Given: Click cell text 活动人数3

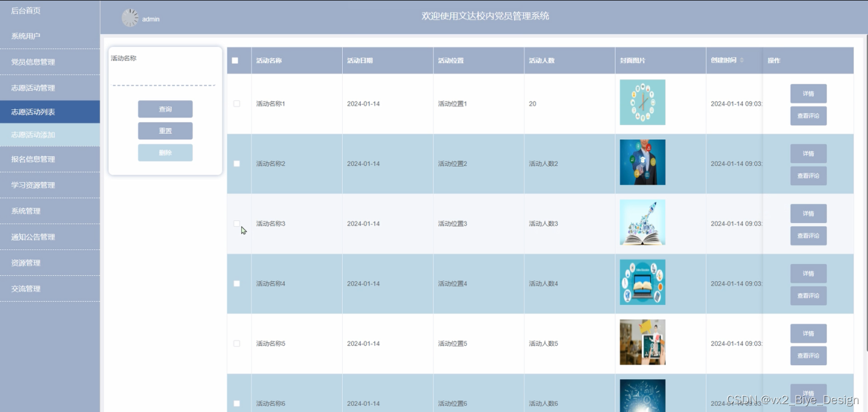Looking at the screenshot, I should (x=543, y=224).
